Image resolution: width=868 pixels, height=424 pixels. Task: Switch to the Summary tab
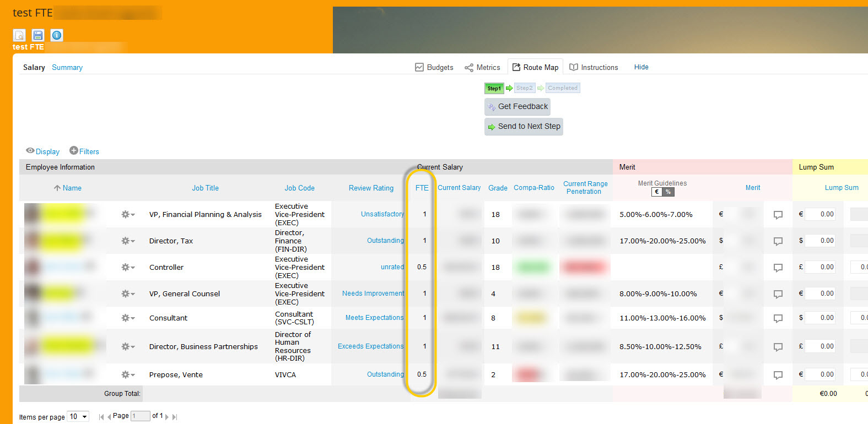tap(67, 67)
